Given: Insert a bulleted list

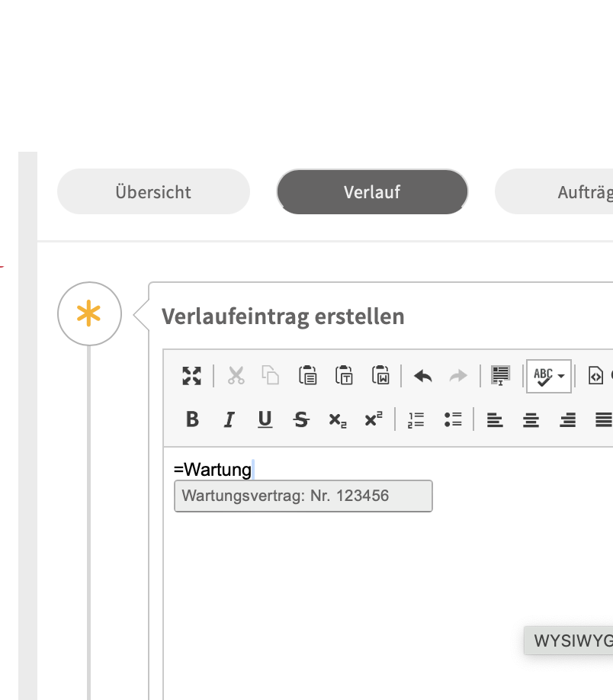Looking at the screenshot, I should (453, 419).
